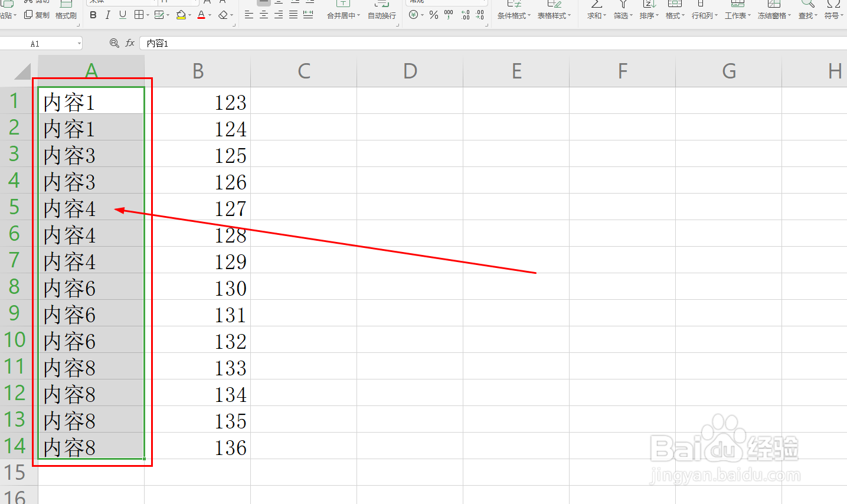The height and width of the screenshot is (504, 847).
Task: Select column B header
Action: click(x=198, y=71)
